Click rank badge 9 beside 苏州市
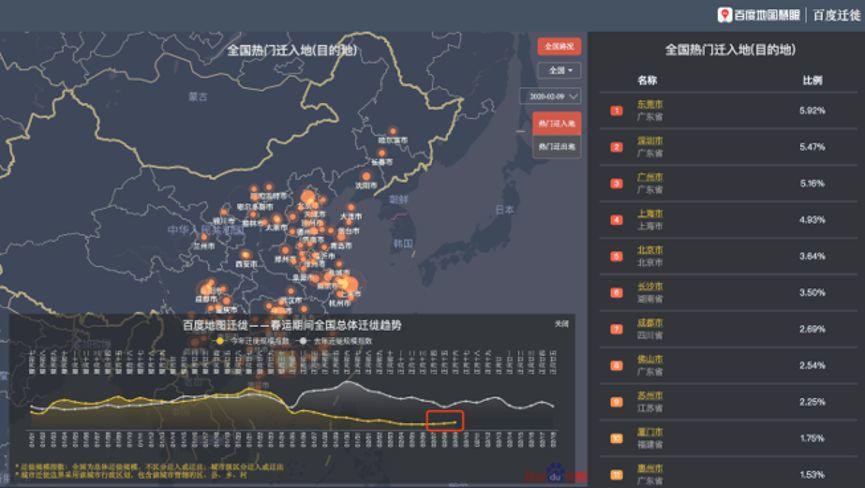The image size is (865, 488). click(616, 402)
